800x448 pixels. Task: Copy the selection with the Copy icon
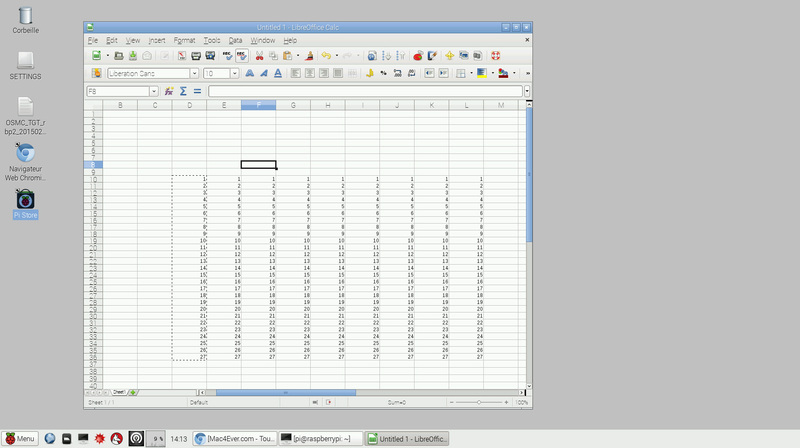[273, 56]
